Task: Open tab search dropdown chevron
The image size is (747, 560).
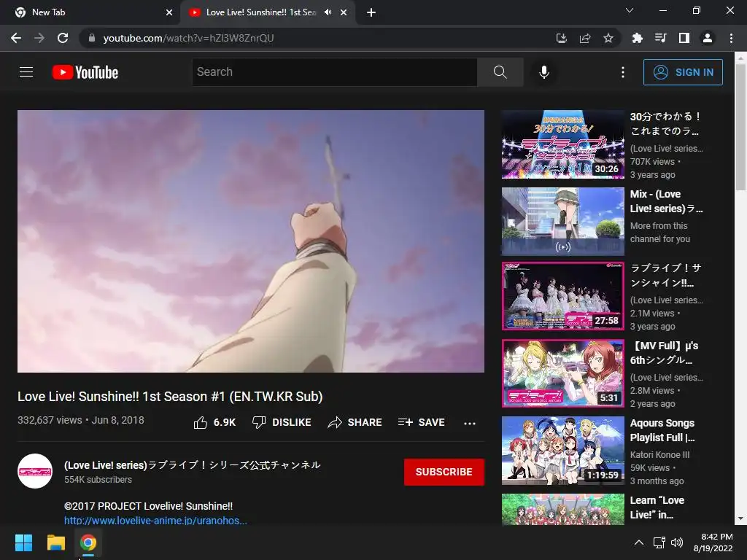Action: (630, 10)
